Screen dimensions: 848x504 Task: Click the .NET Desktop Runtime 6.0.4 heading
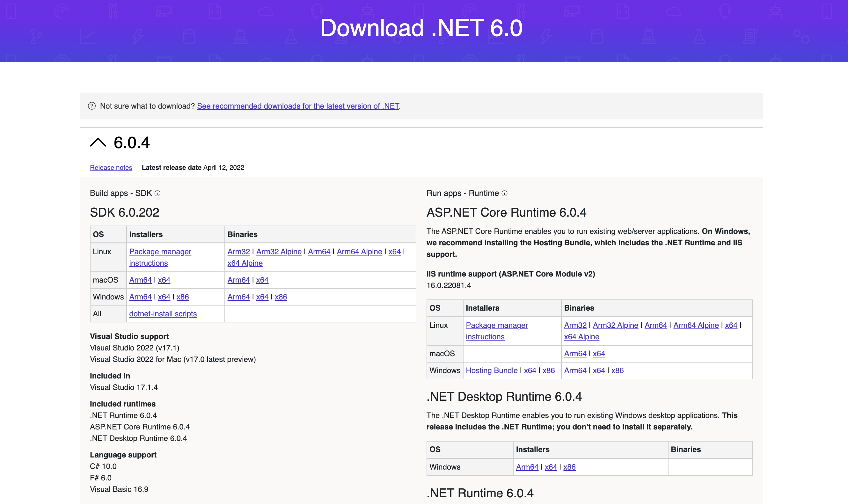[504, 396]
